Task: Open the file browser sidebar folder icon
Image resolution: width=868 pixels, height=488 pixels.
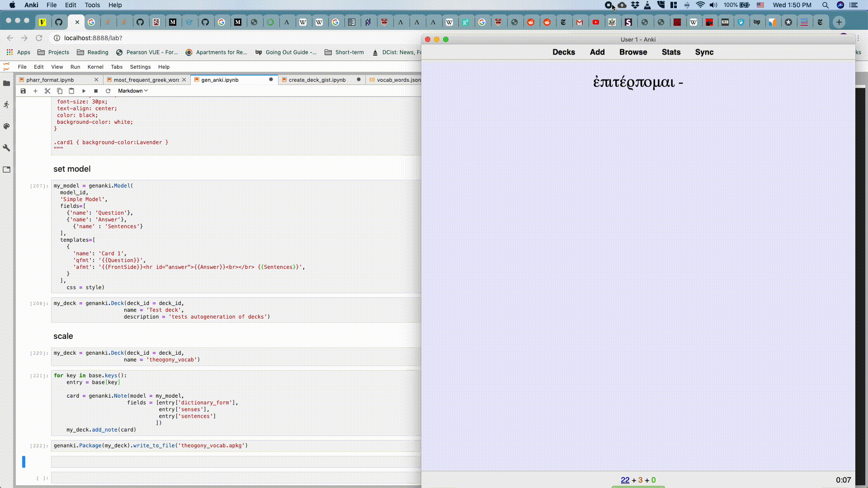Action: coord(7,83)
